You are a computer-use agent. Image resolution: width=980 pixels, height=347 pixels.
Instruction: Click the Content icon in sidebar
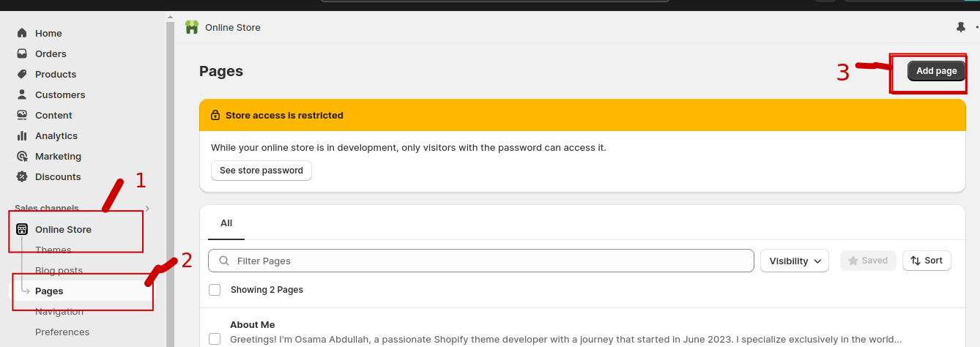[x=22, y=115]
